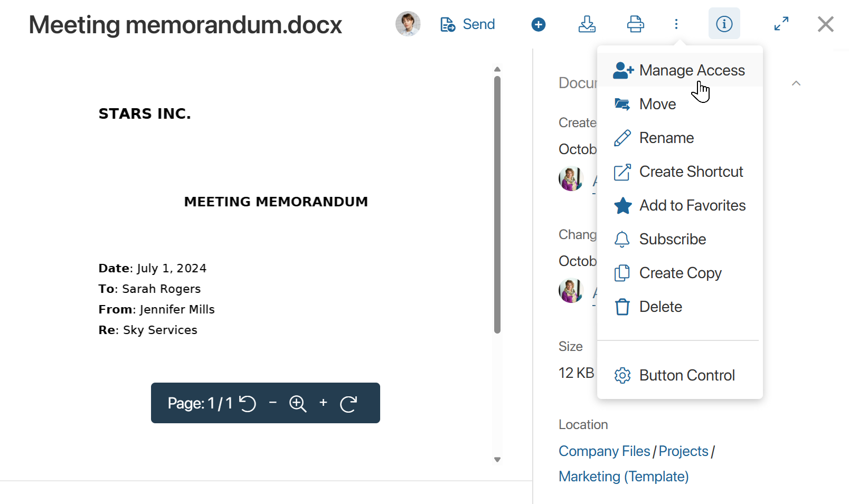Open Button Control settings
Screen dimensions: 849x504
coord(686,375)
